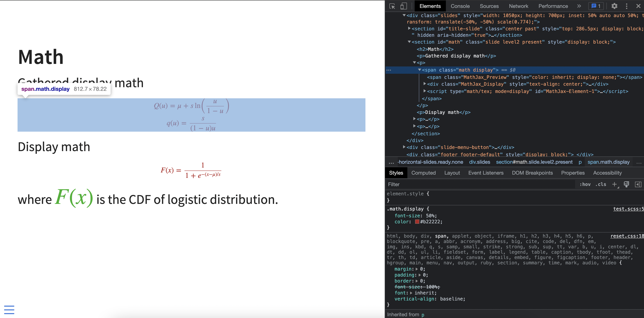This screenshot has width=644, height=318.
Task: Toggle rendering emulation paintbrush icon
Action: point(626,184)
